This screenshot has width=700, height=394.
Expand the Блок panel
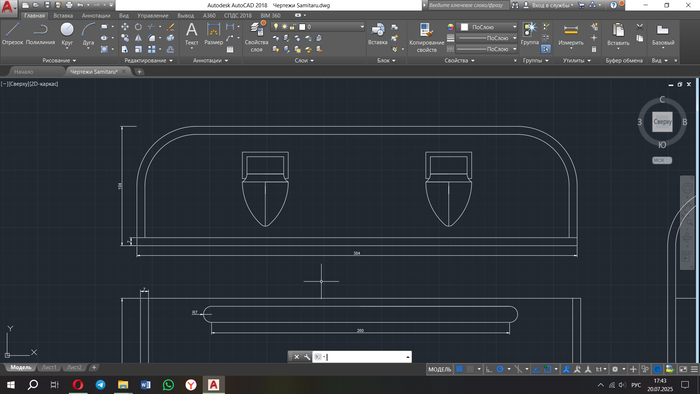point(386,60)
